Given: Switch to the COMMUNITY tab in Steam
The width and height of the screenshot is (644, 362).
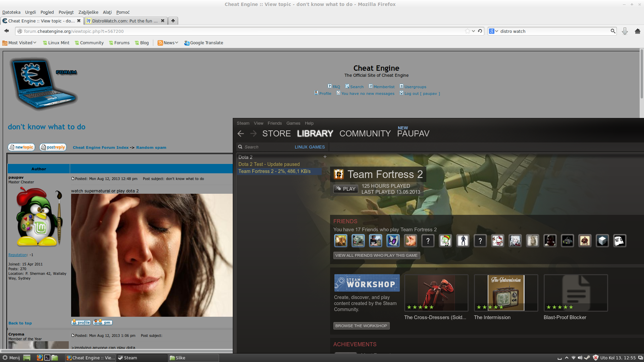Looking at the screenshot, I should click(x=365, y=134).
